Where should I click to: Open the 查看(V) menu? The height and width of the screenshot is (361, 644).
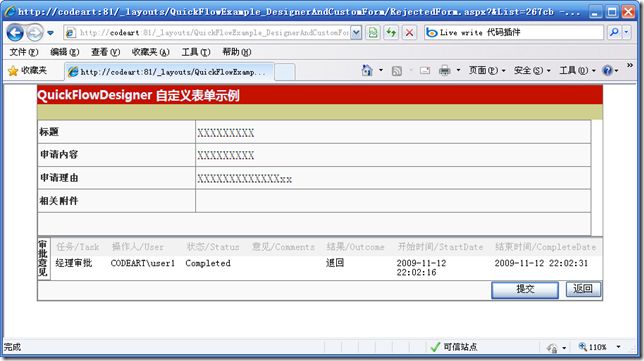click(105, 52)
